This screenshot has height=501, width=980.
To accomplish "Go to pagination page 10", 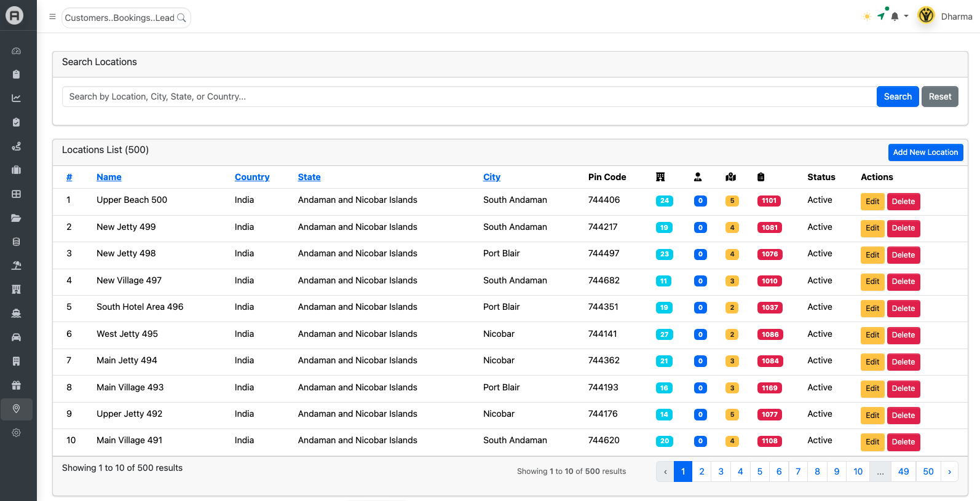I will click(x=858, y=471).
